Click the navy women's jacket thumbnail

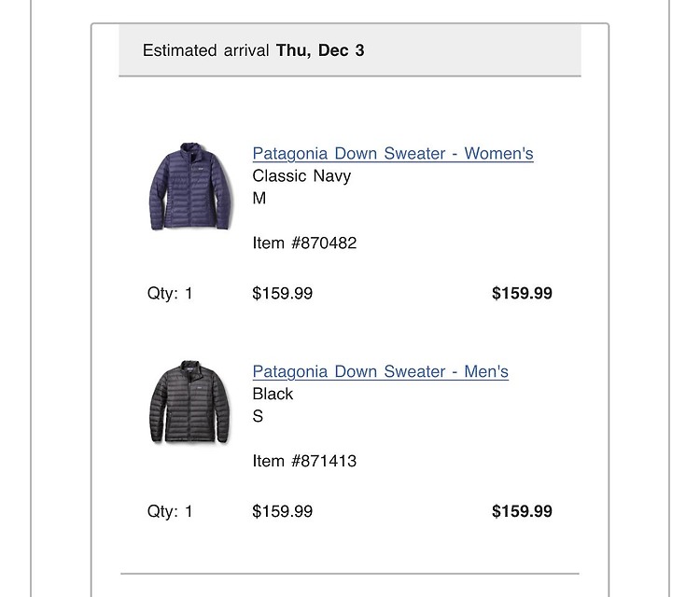(190, 187)
